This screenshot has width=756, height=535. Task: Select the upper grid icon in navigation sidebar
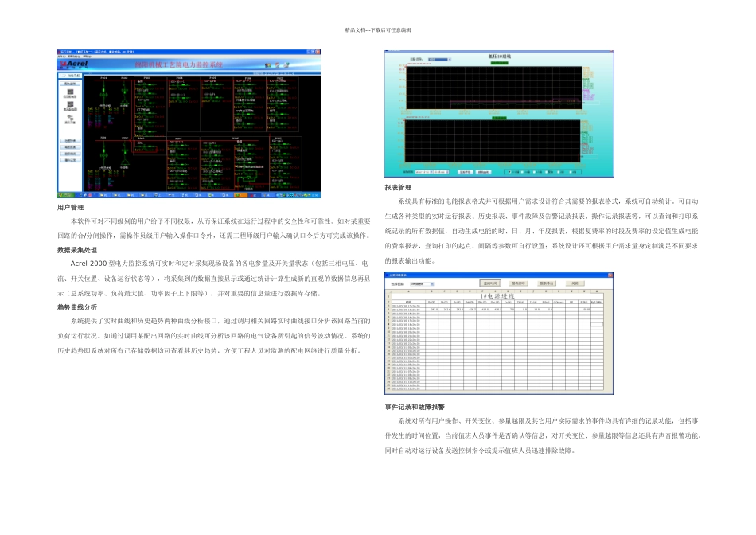70,92
